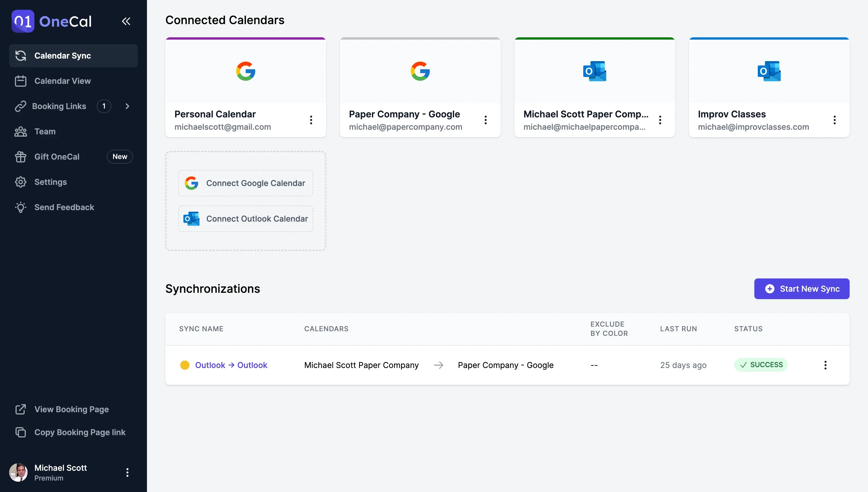Toggle options for Paper Company Google calendar
This screenshot has width=868, height=492.
point(486,120)
